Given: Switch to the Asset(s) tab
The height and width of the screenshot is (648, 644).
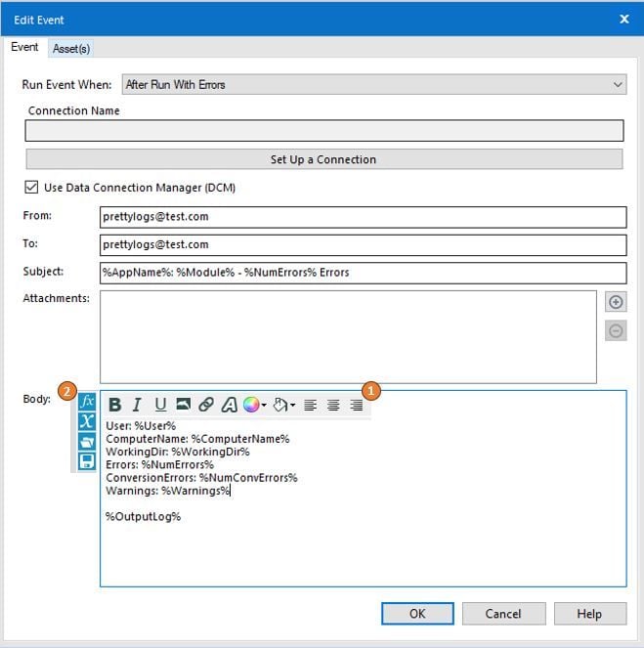Looking at the screenshot, I should coord(71,48).
